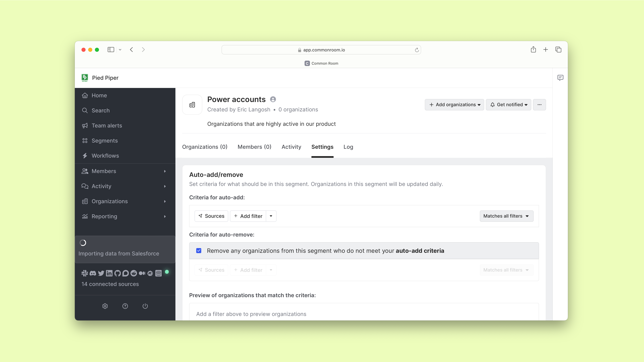The height and width of the screenshot is (362, 644).
Task: Switch to the Organizations (0) tab
Action: [204, 147]
